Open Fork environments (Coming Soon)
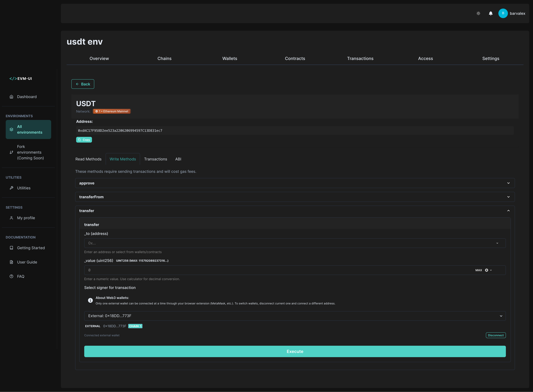This screenshot has height=392, width=533. pyautogui.click(x=28, y=152)
